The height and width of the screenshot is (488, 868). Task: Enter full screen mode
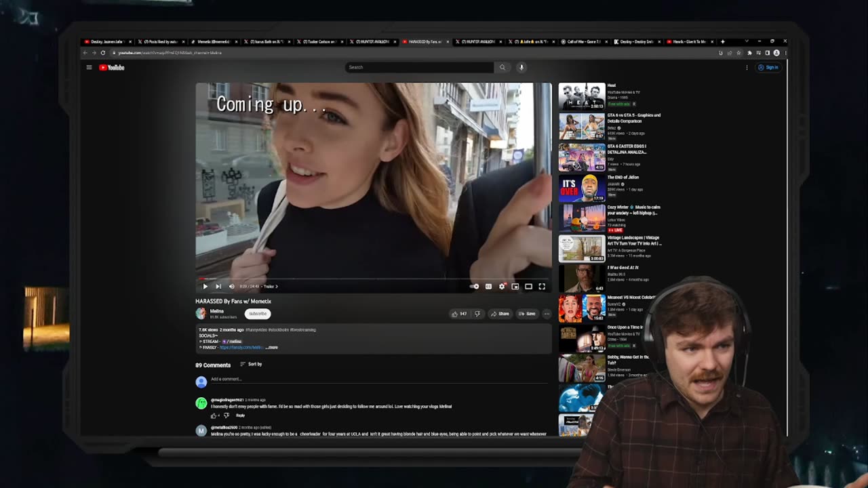[542, 287]
